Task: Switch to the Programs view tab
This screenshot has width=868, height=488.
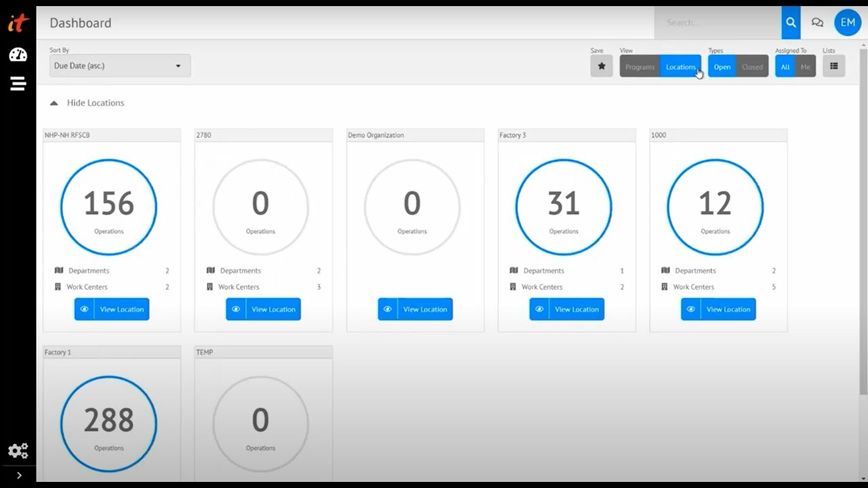Action: 639,66
